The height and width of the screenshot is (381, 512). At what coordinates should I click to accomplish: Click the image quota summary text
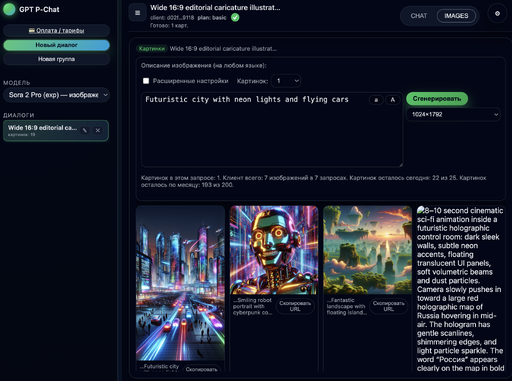tap(313, 181)
